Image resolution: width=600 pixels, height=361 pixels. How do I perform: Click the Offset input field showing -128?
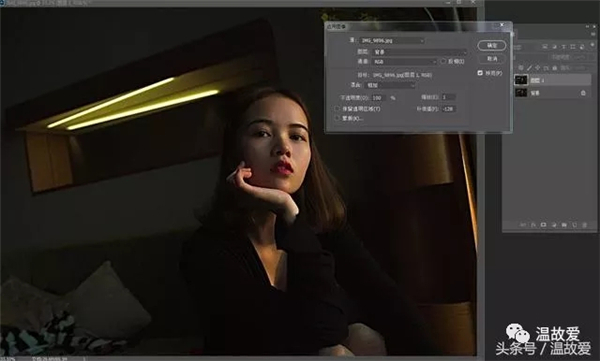448,109
